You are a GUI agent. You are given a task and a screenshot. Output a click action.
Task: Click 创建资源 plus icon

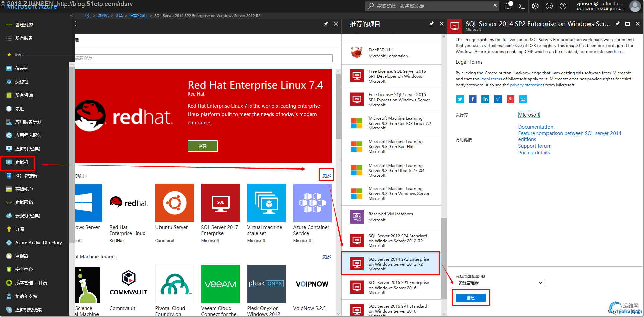(x=9, y=25)
